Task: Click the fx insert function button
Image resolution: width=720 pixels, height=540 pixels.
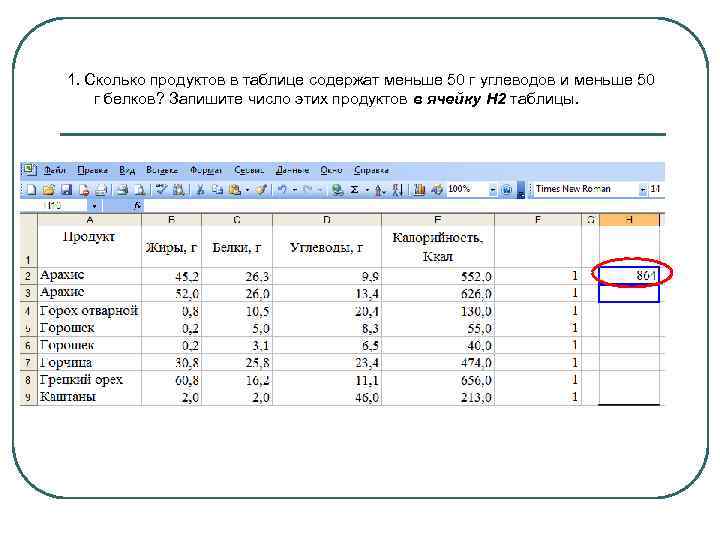Action: point(137,206)
